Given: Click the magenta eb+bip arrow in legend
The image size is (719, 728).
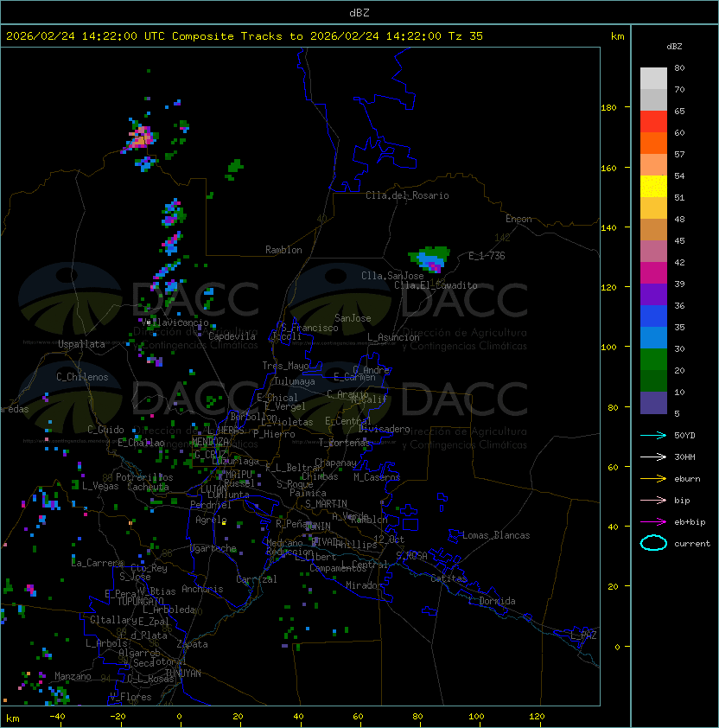Looking at the screenshot, I should click(x=653, y=522).
